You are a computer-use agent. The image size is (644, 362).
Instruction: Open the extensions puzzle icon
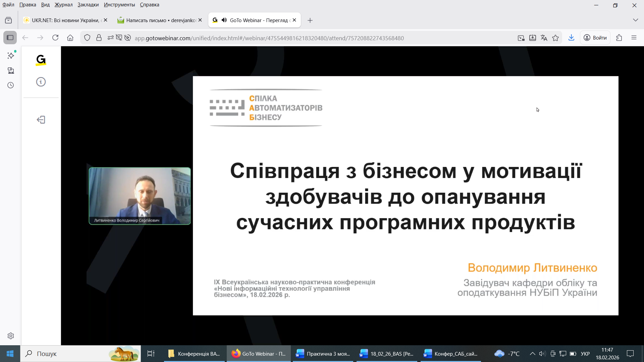click(x=619, y=38)
